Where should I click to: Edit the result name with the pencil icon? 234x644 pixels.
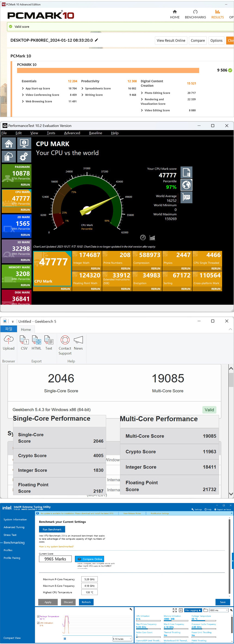[96, 40]
